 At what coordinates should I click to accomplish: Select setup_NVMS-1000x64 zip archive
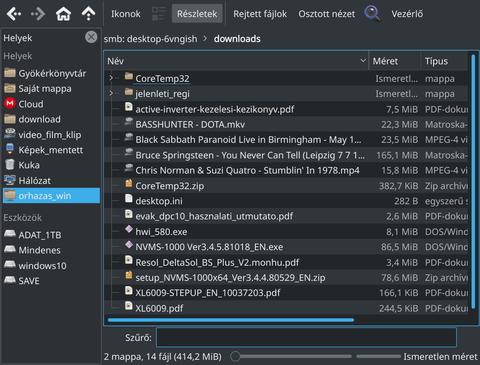[x=286, y=277]
